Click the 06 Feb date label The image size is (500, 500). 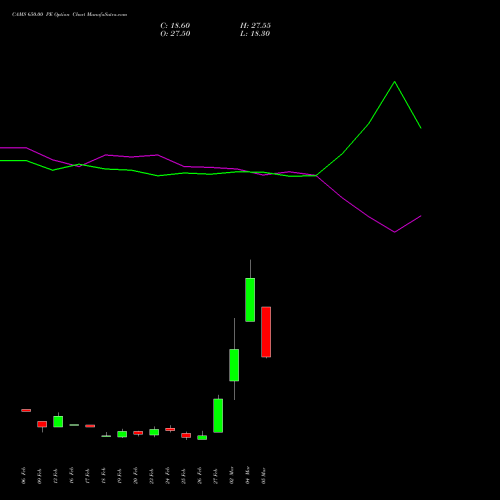[24, 476]
